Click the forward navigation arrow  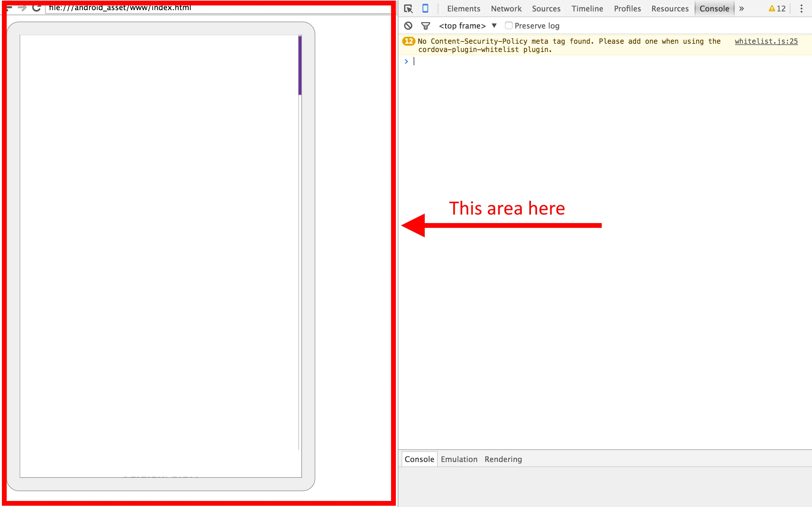[22, 8]
